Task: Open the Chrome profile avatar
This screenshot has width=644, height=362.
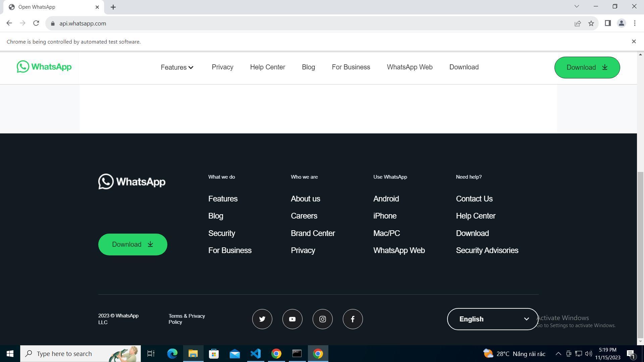Action: 621,23
